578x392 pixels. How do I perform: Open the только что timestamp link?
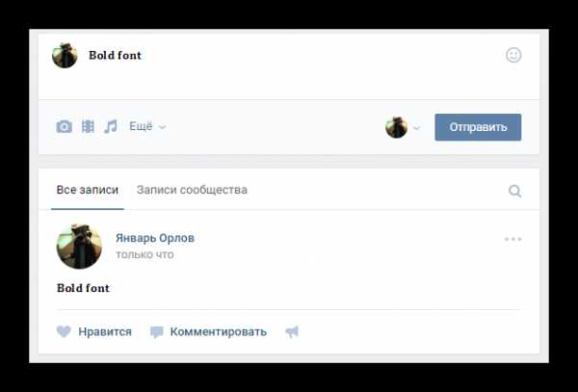coord(144,254)
